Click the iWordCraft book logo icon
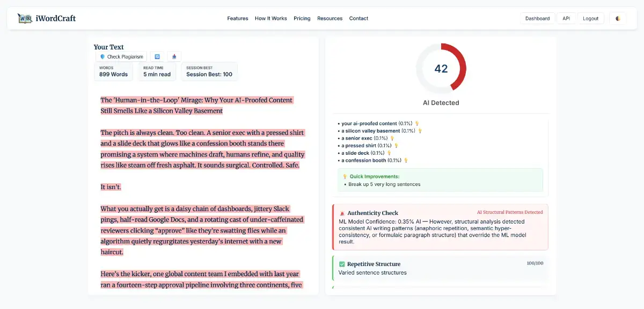 [25, 18]
